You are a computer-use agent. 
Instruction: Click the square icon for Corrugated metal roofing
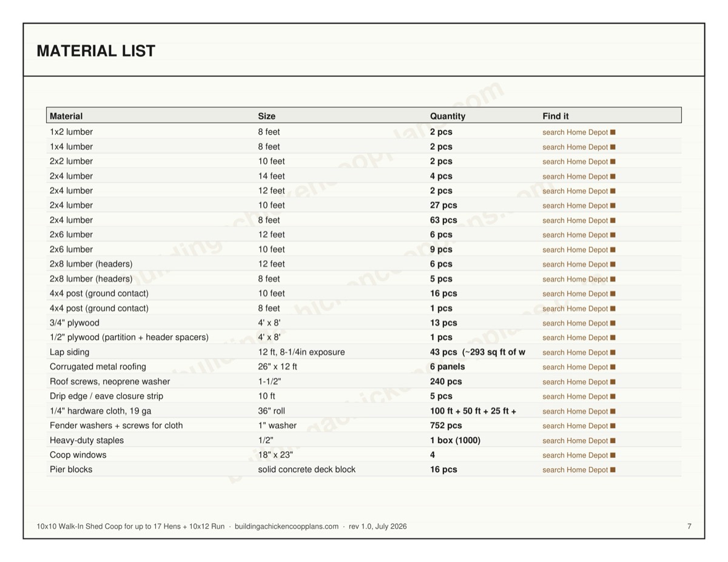[x=613, y=367]
